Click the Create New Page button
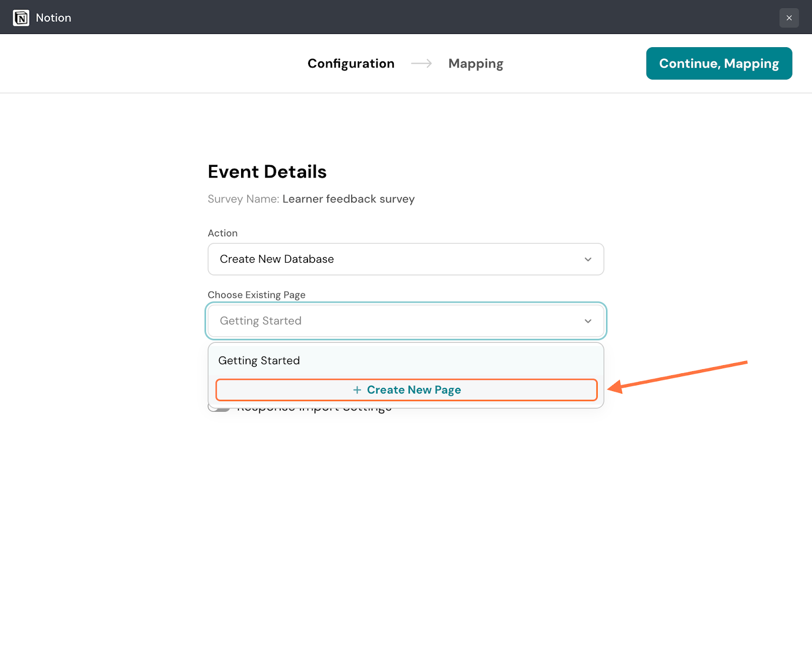This screenshot has width=812, height=671. (414, 390)
